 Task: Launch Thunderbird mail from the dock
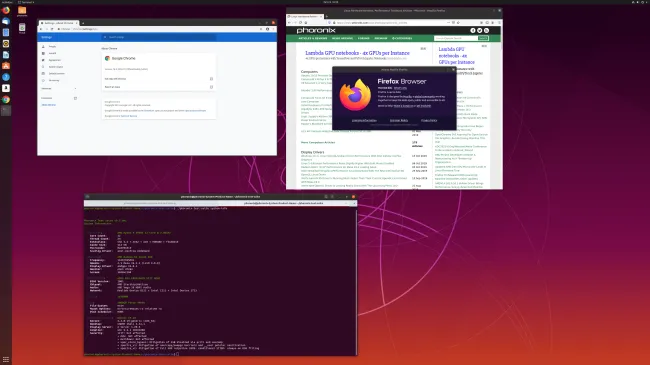click(x=6, y=21)
